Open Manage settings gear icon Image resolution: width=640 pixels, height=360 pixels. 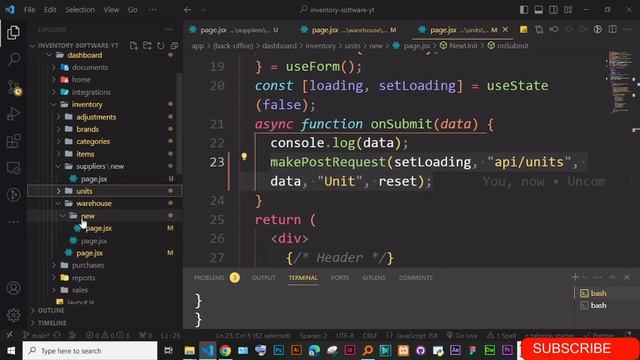pos(13,315)
